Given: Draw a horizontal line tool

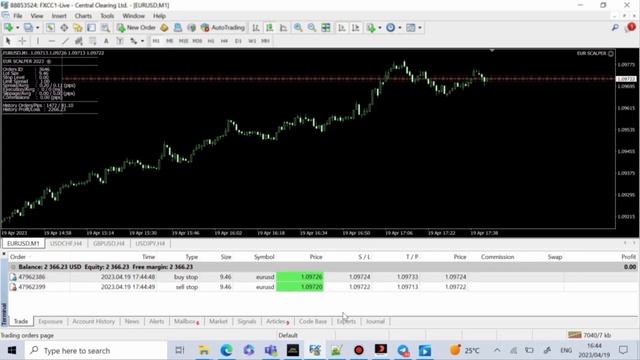Looking at the screenshot, I should point(51,41).
